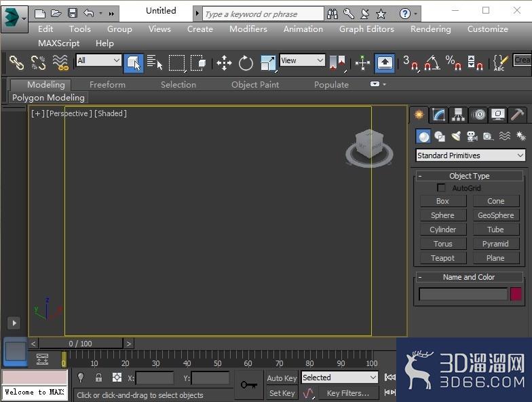Viewport: 532px width, 402px height.
Task: Open the Modifiers menu
Action: click(x=248, y=29)
